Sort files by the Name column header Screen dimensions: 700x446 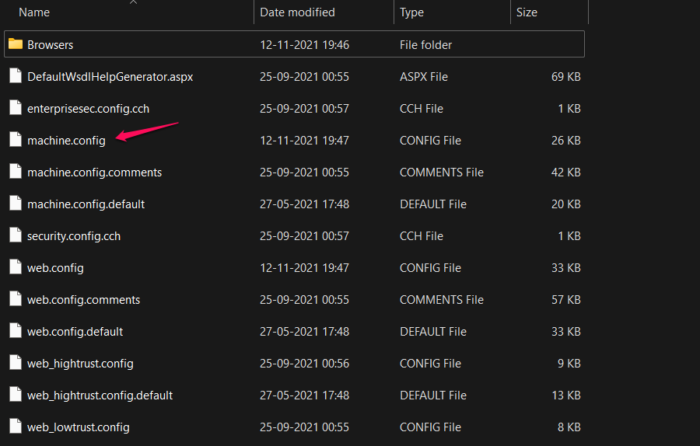coord(35,13)
